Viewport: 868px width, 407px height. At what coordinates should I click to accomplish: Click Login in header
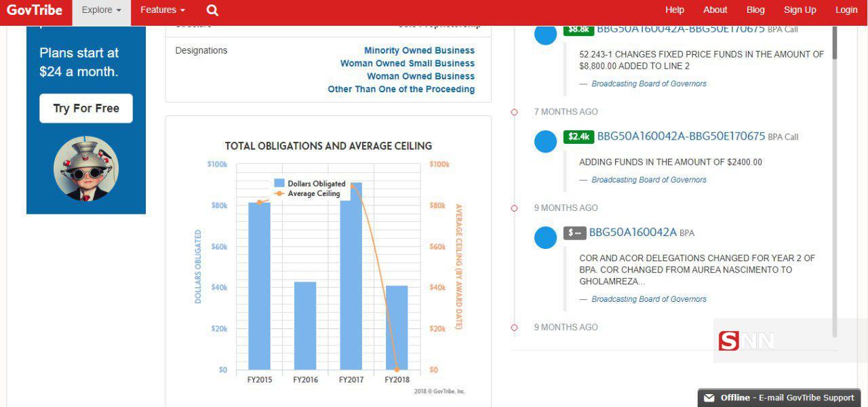coord(846,9)
